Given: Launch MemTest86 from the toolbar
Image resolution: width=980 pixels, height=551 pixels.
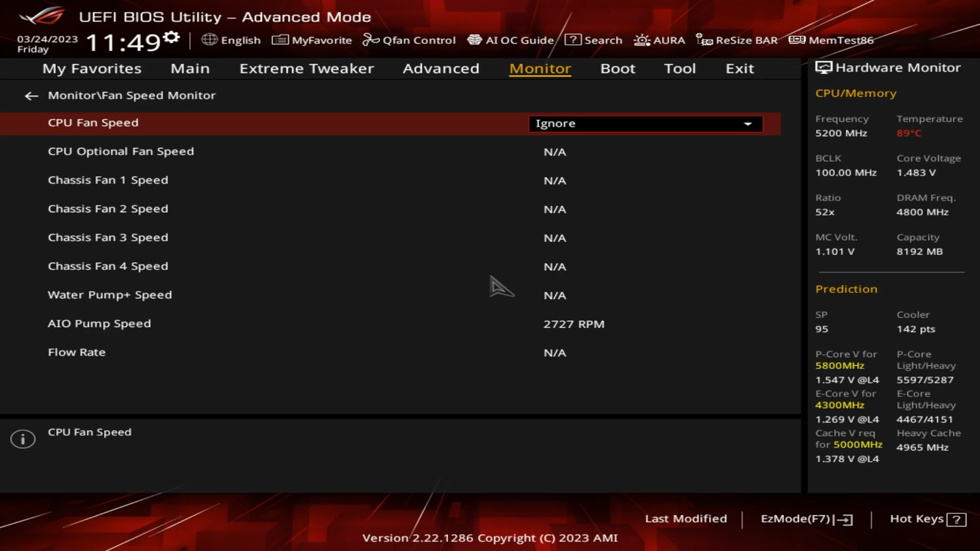Looking at the screenshot, I should tap(832, 40).
